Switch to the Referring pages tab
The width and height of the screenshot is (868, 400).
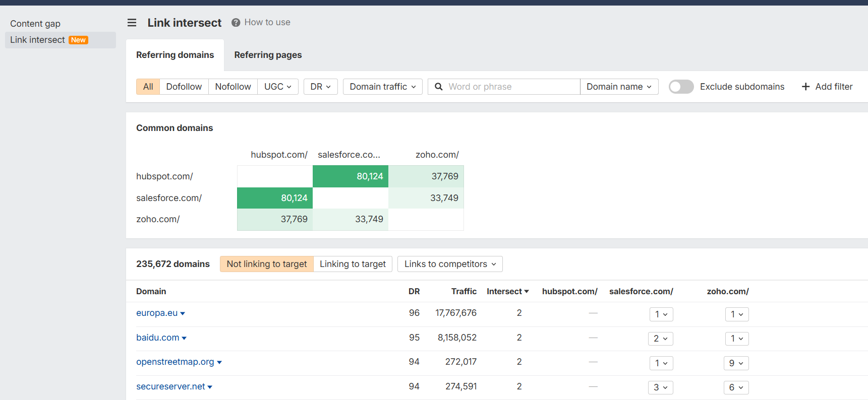[x=268, y=55]
